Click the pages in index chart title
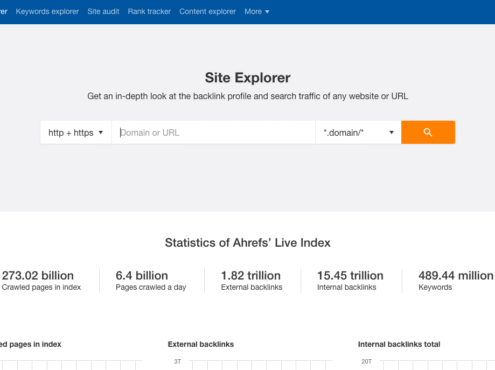Image resolution: width=495 pixels, height=370 pixels. (31, 344)
